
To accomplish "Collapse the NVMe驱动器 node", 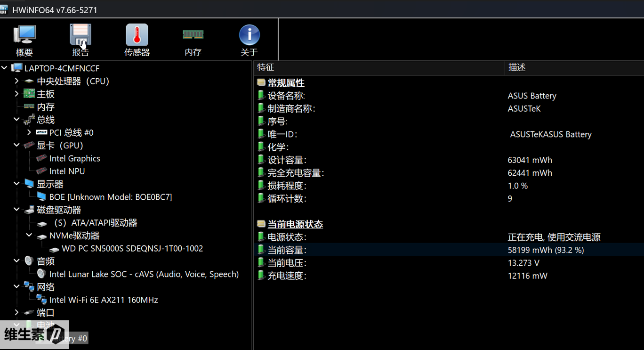I will coord(29,236).
